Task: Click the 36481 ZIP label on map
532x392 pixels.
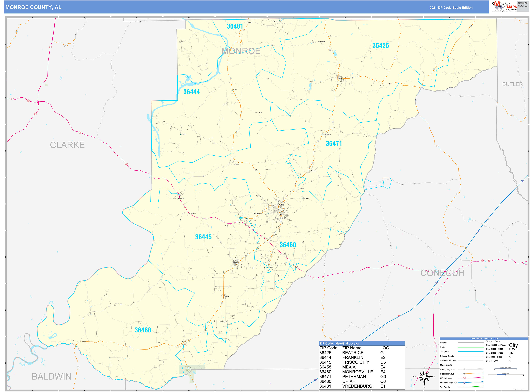Action: pyautogui.click(x=235, y=26)
